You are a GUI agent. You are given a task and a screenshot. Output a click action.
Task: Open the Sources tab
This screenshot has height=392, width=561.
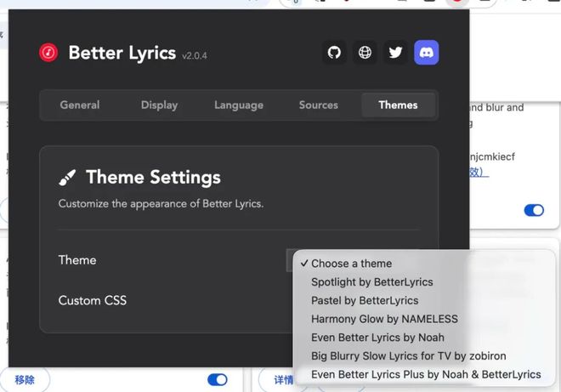pos(319,105)
